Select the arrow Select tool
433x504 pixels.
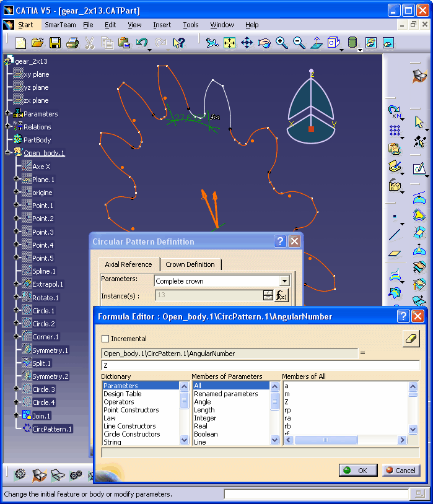point(419,122)
